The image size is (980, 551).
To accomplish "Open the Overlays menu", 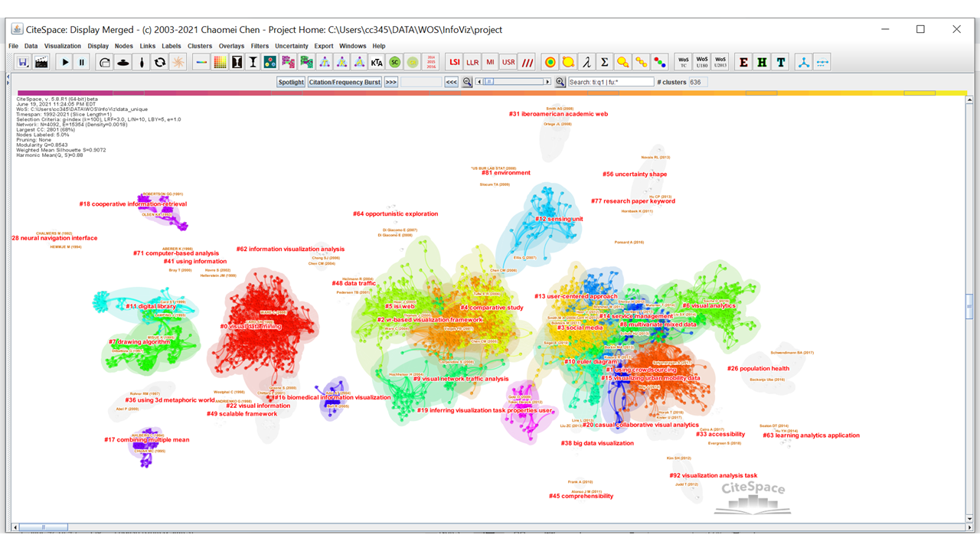I will (x=231, y=46).
